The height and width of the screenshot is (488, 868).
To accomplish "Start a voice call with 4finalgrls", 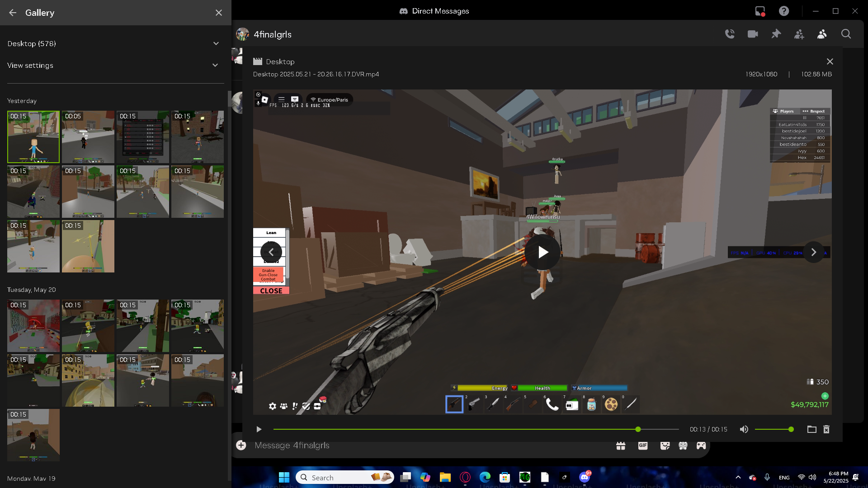I will tap(730, 34).
